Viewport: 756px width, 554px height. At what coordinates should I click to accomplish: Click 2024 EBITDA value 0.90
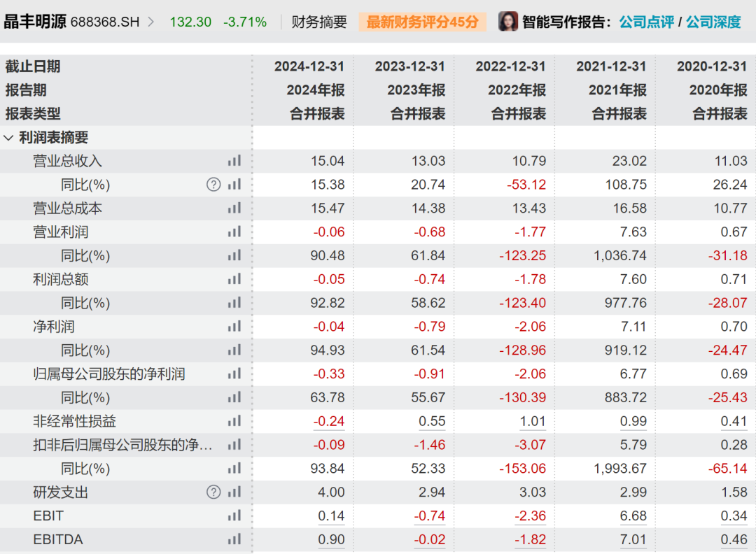click(331, 539)
